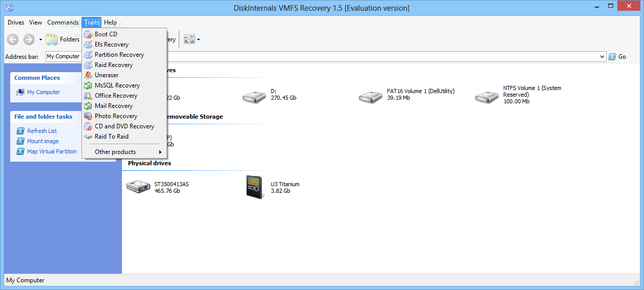Click the CD and DVD Recovery icon
644x290 pixels.
click(x=88, y=126)
